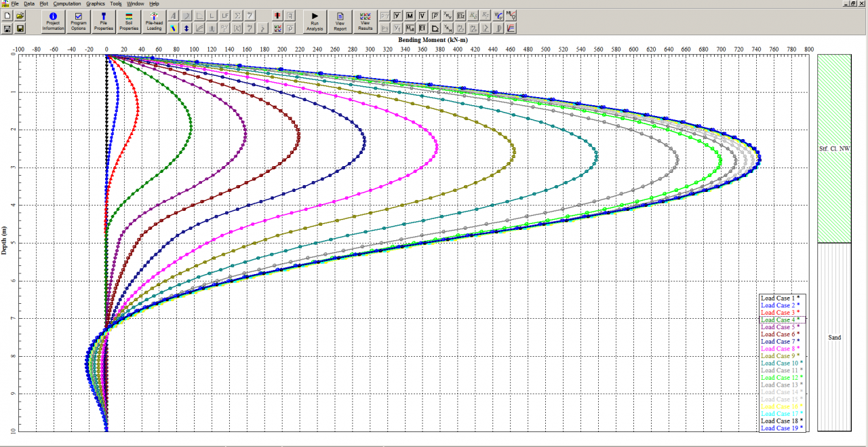Click the M versus V curve icon
The height and width of the screenshot is (447, 868).
click(511, 15)
